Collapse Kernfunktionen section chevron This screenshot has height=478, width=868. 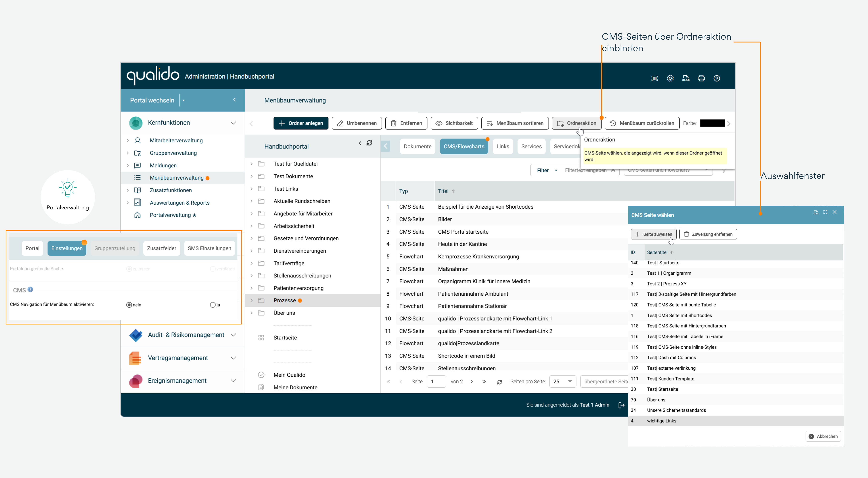coord(233,123)
